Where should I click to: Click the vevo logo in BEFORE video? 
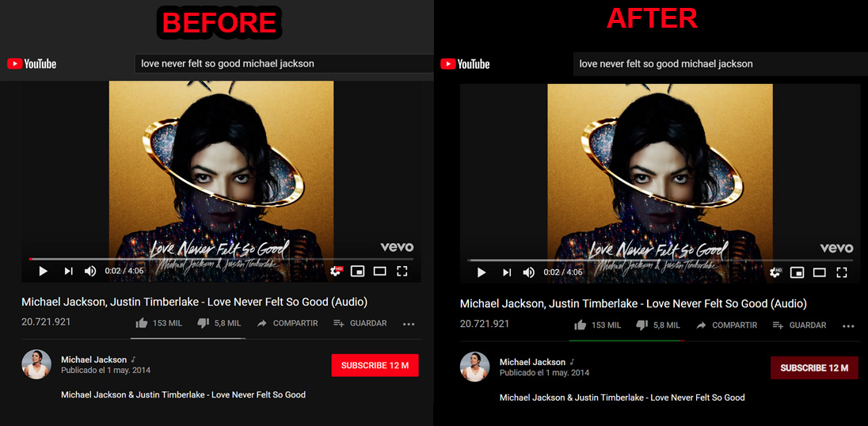pyautogui.click(x=397, y=247)
